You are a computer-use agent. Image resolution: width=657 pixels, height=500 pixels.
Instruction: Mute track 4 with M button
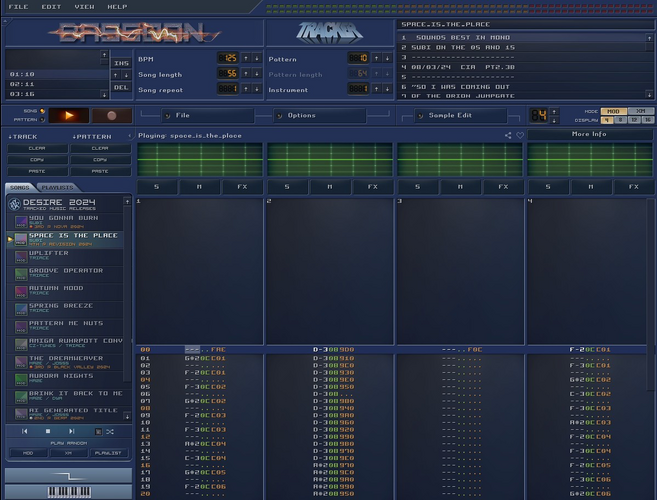(x=590, y=187)
